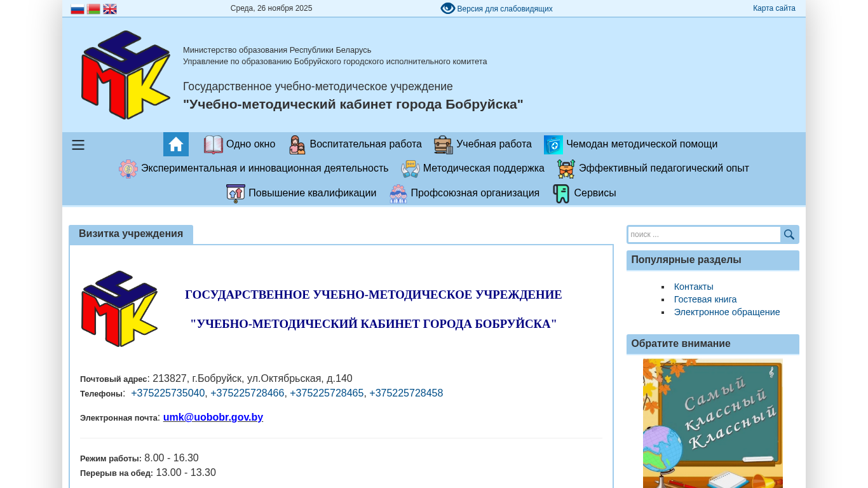This screenshot has height=488, width=868.
Task: Click the icon beside 'Воспитательная работа'
Action: pyautogui.click(x=297, y=145)
